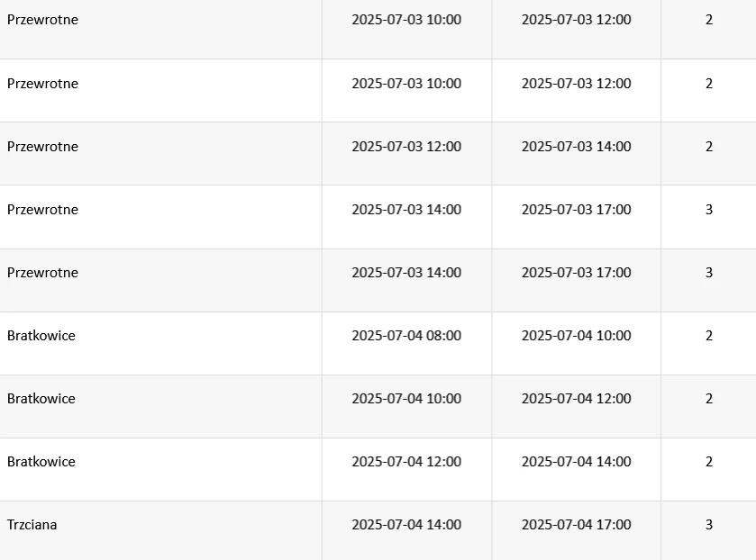Click value 2 in the Bratkowice 08:00 row
Viewport: 756px width, 560px height.
(x=708, y=336)
